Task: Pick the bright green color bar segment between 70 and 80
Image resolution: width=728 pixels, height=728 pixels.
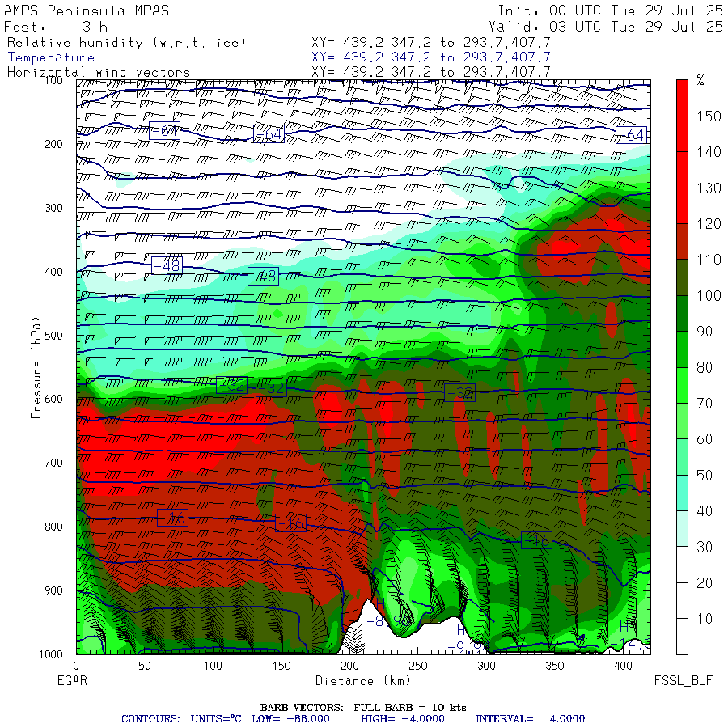Action: pyautogui.click(x=682, y=385)
